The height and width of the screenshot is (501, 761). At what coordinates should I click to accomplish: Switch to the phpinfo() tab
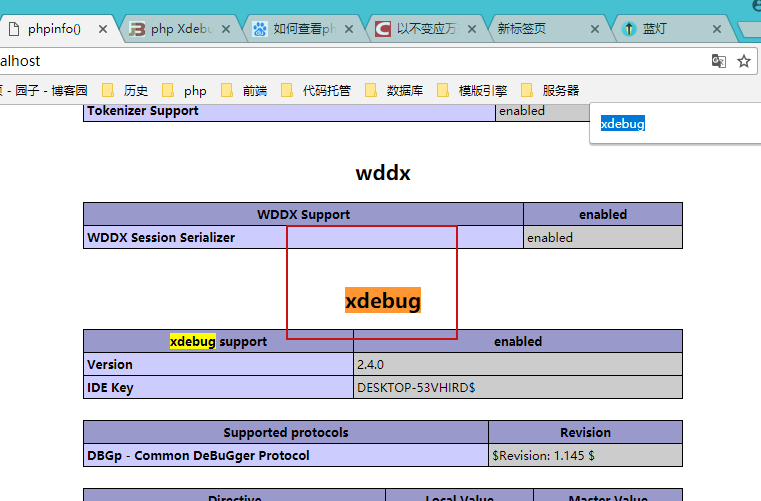pos(54,29)
